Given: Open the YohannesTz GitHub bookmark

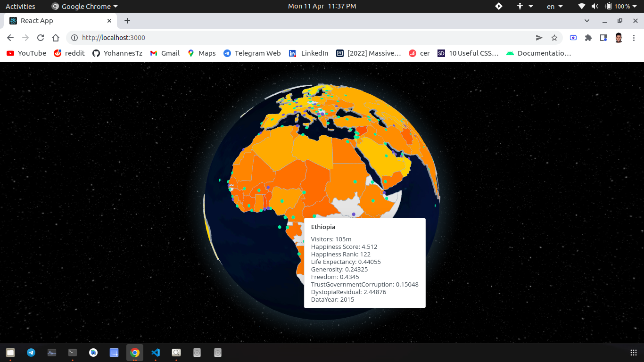Looking at the screenshot, I should tap(117, 53).
